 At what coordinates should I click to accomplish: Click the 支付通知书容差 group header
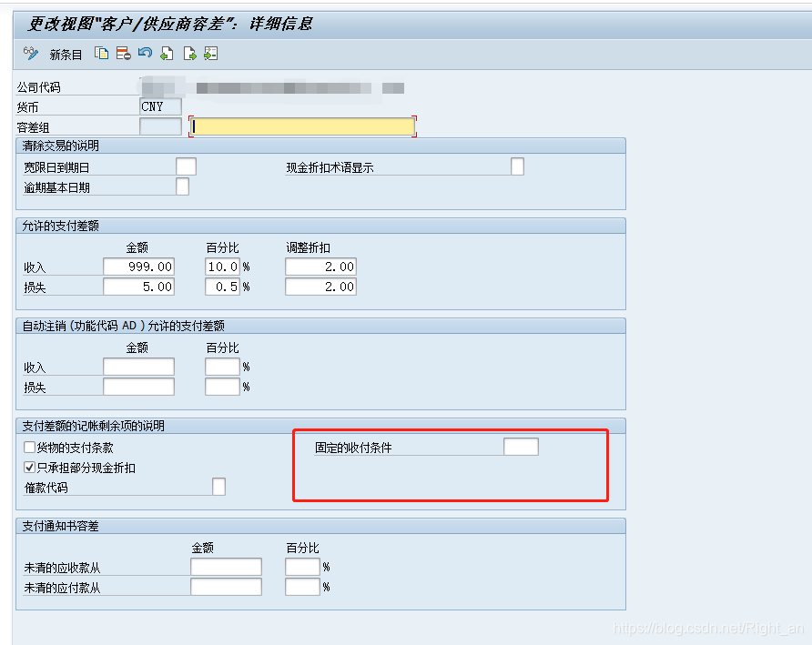point(320,526)
